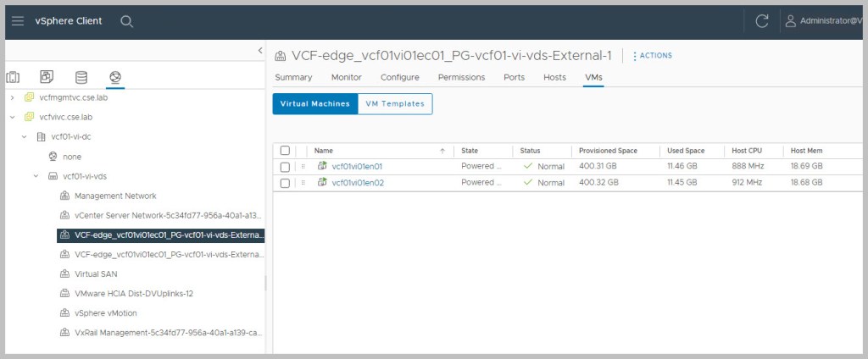Select the Networking inventory view icon
Image resolution: width=868 pixels, height=359 pixels.
(114, 78)
